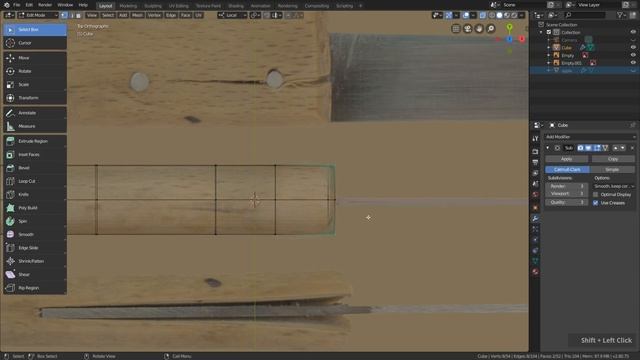Screen dimensions: 640x360
Task: Remove the modifier with X button
Action: [632, 148]
